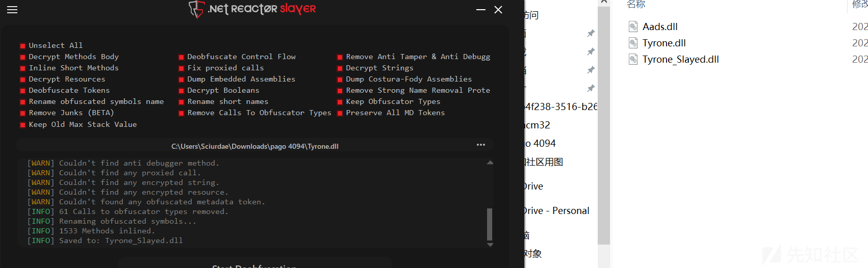Screen dimensions: 868x268
Task: Click the Tyrone_Slayed.dll file icon
Action: click(x=633, y=59)
